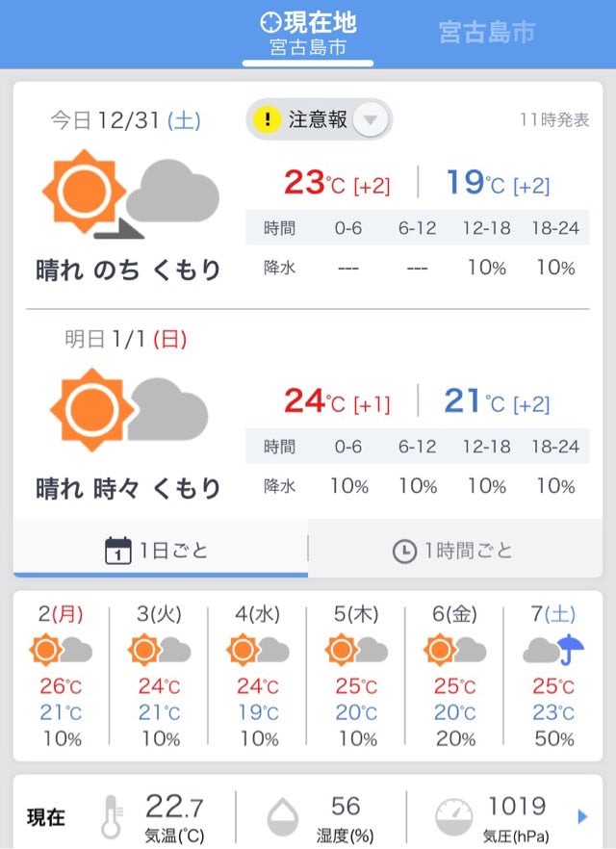Switch to the 1時間ごと tab

[x=454, y=549]
